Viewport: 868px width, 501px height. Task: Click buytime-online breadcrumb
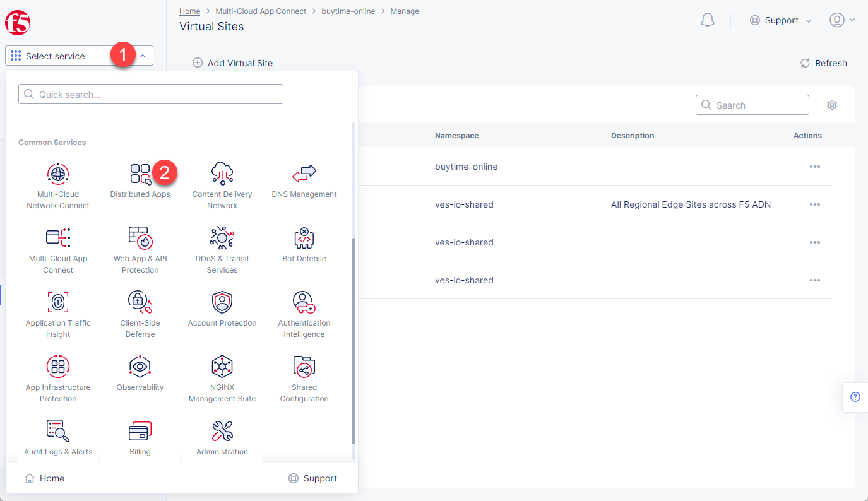click(x=348, y=11)
